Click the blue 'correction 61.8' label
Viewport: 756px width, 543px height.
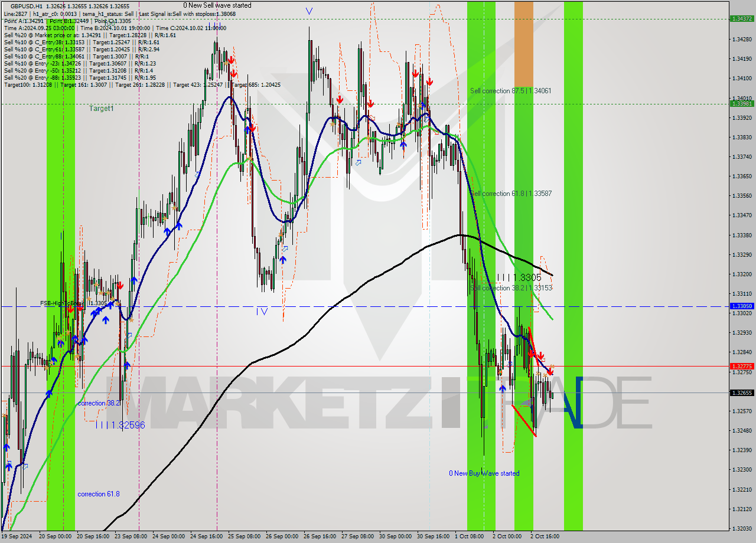tap(99, 494)
